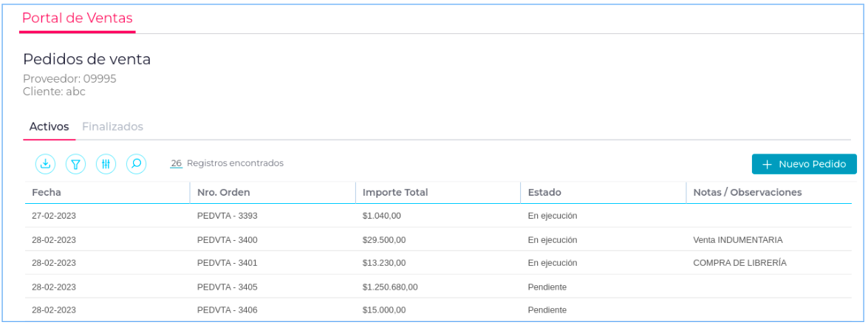The image size is (868, 325).
Task: Click the Nuevo Pedido button
Action: 804,164
